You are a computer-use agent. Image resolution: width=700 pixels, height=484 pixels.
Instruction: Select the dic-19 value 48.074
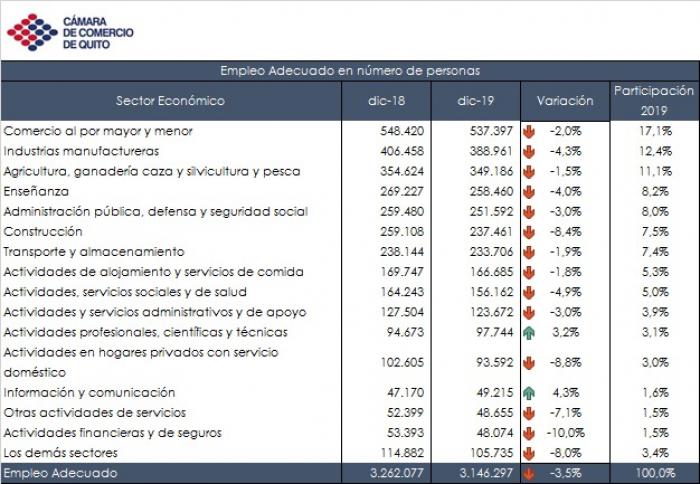click(495, 433)
